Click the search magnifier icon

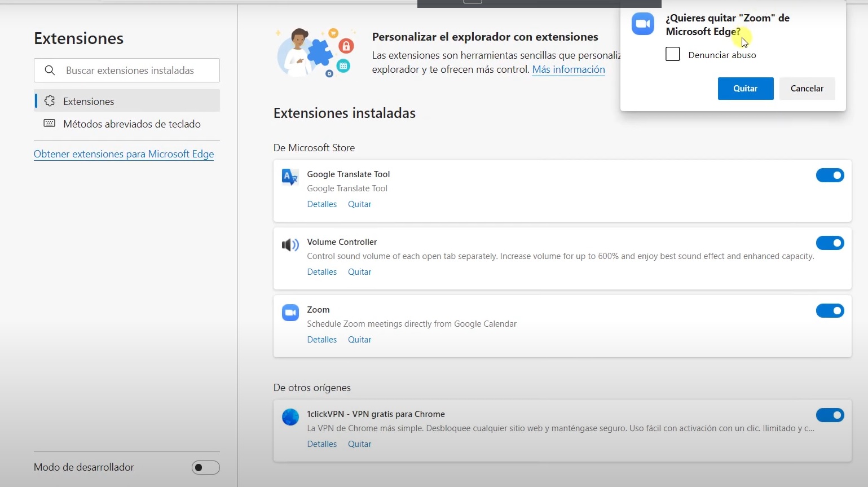coord(50,71)
